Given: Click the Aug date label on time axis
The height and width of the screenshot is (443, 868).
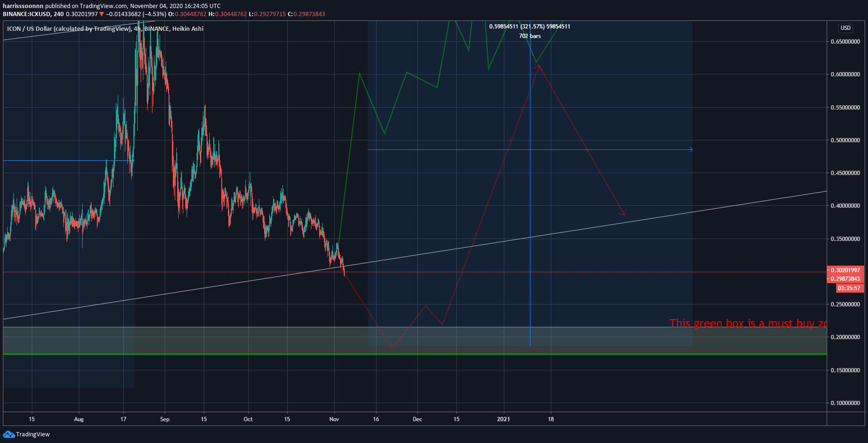Looking at the screenshot, I should [x=79, y=419].
